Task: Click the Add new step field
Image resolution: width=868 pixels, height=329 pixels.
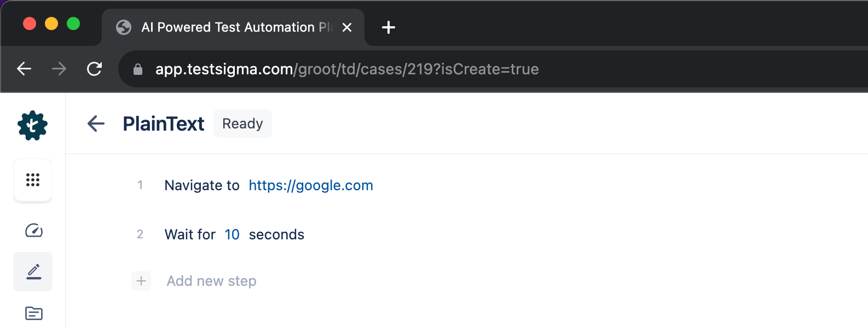Action: click(212, 281)
